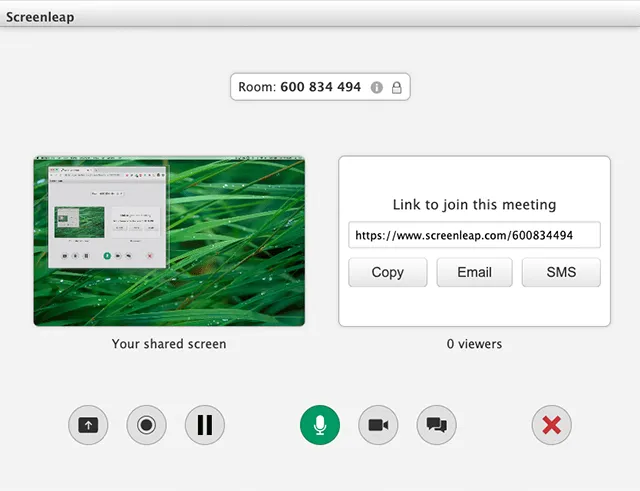The image size is (640, 491).
Task: Click the room number 600 834 494
Action: coord(320,87)
